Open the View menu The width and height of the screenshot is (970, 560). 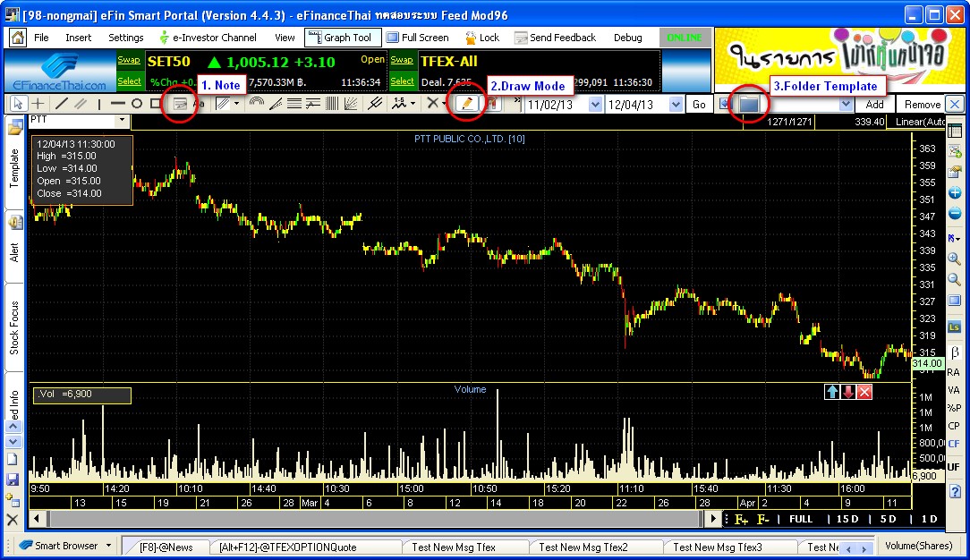[x=285, y=38]
